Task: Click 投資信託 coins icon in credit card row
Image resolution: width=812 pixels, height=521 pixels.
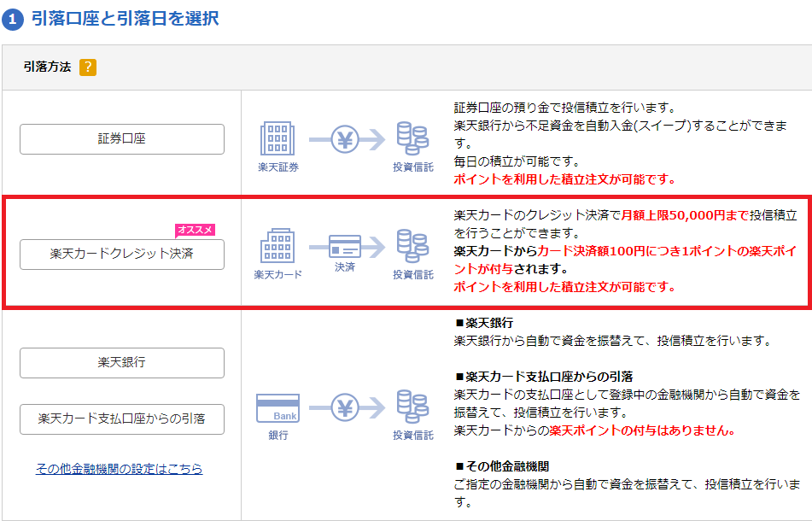Action: (412, 246)
